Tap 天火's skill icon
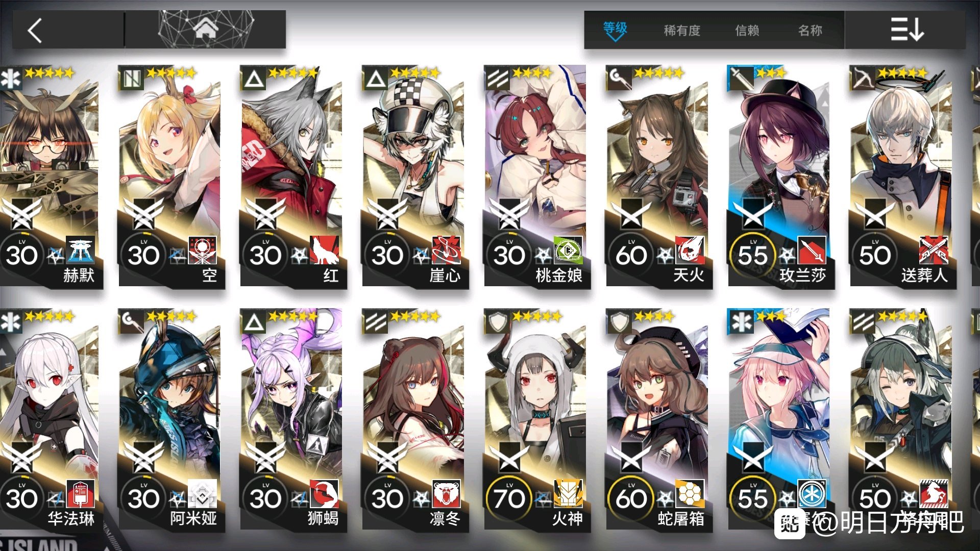Image resolution: width=980 pixels, height=551 pixels. click(690, 250)
